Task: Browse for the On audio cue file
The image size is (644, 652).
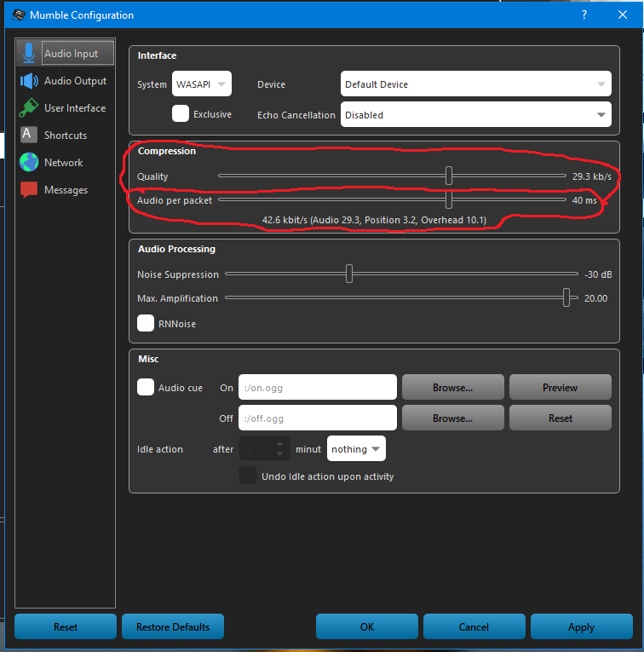Action: (x=453, y=387)
